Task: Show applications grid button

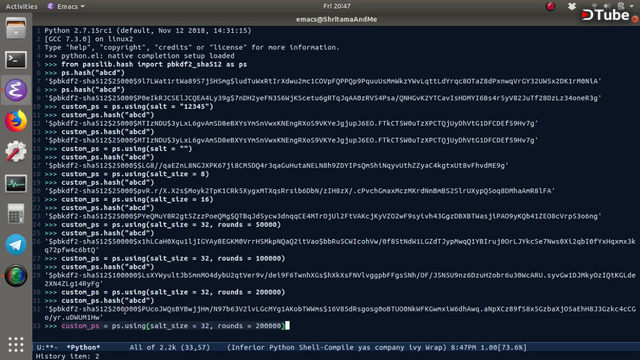Action: 16,344
